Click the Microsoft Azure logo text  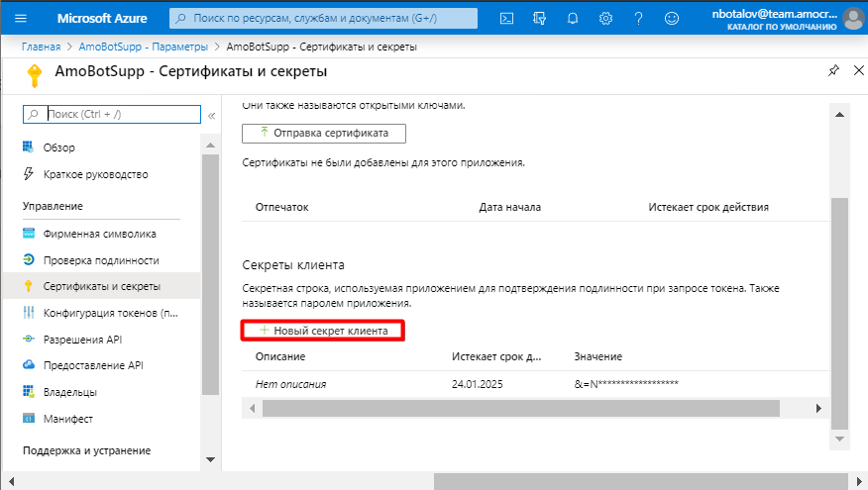[x=102, y=18]
